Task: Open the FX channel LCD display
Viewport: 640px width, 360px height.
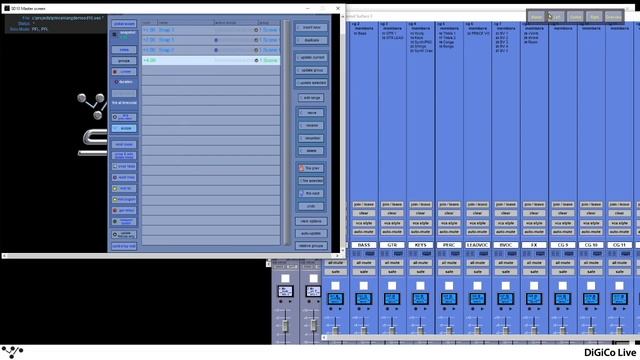Action: click(x=534, y=299)
